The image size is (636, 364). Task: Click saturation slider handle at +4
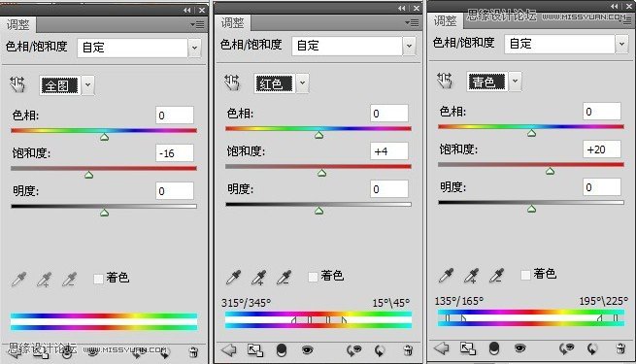coord(321,174)
